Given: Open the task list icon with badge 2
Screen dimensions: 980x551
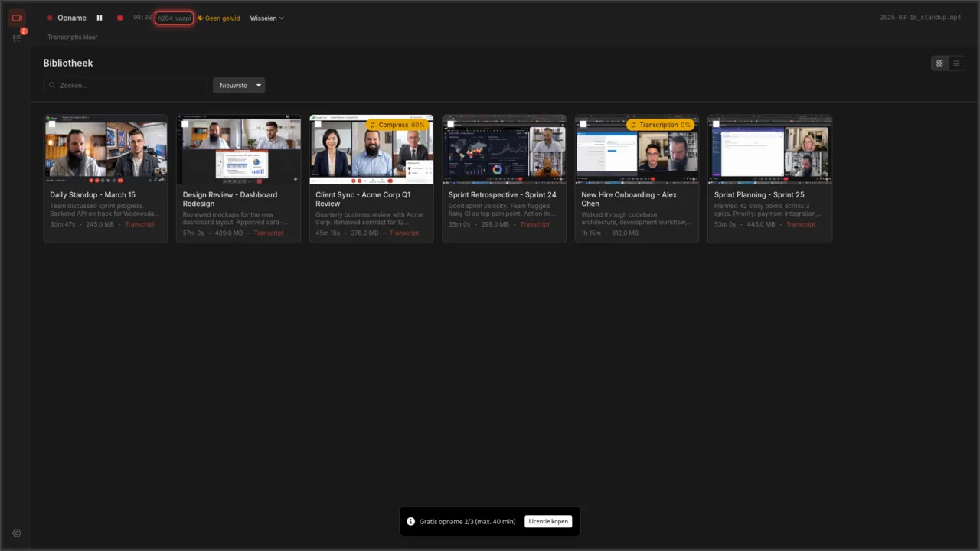Looking at the screenshot, I should [17, 37].
